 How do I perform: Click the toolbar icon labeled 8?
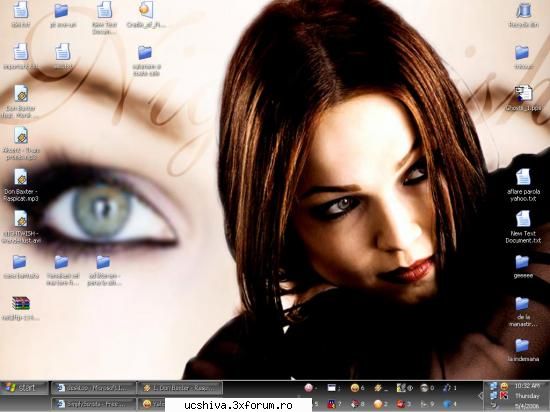point(355,405)
